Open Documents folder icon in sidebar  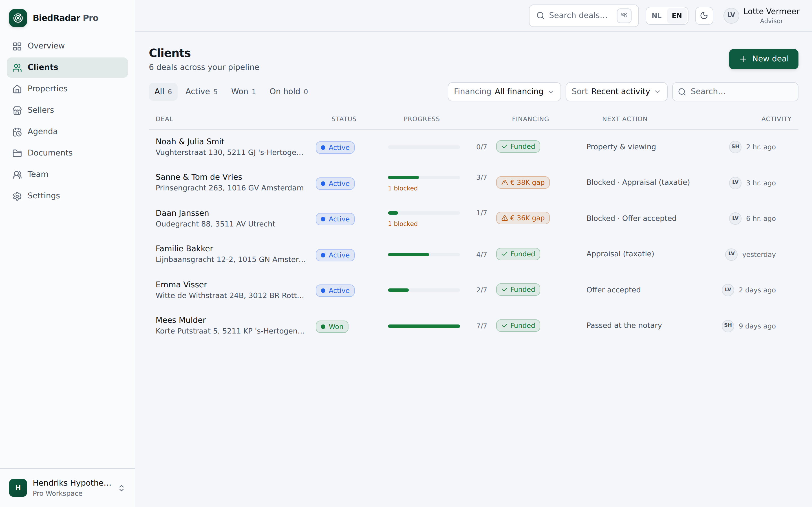tap(17, 153)
